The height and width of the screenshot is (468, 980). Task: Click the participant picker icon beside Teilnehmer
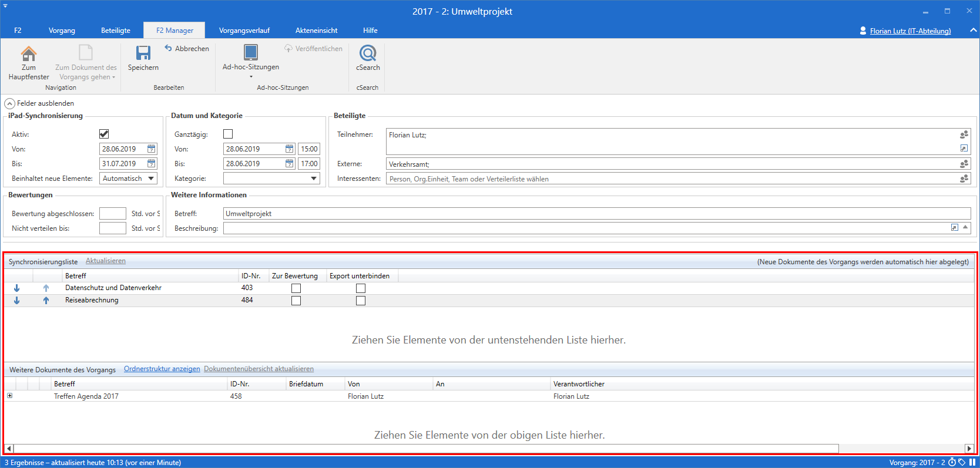[x=964, y=135]
